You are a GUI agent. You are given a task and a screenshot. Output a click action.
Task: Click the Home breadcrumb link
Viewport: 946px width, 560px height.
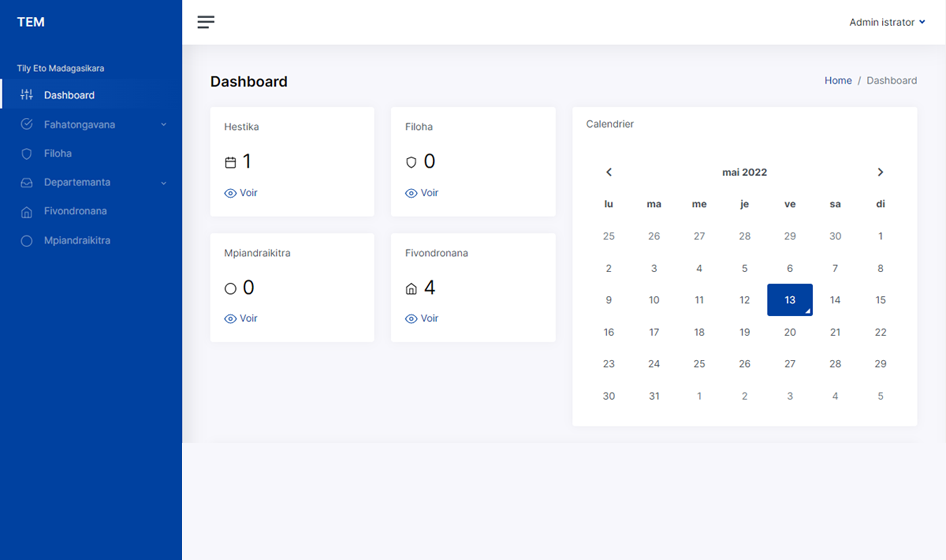pyautogui.click(x=838, y=80)
